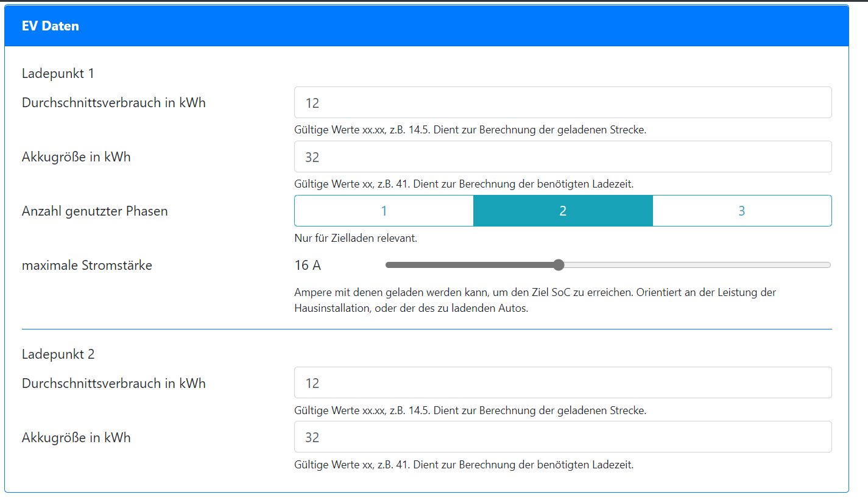868x500 pixels.
Task: Click the Nur für Zielladen relevant hint
Action: click(x=356, y=238)
